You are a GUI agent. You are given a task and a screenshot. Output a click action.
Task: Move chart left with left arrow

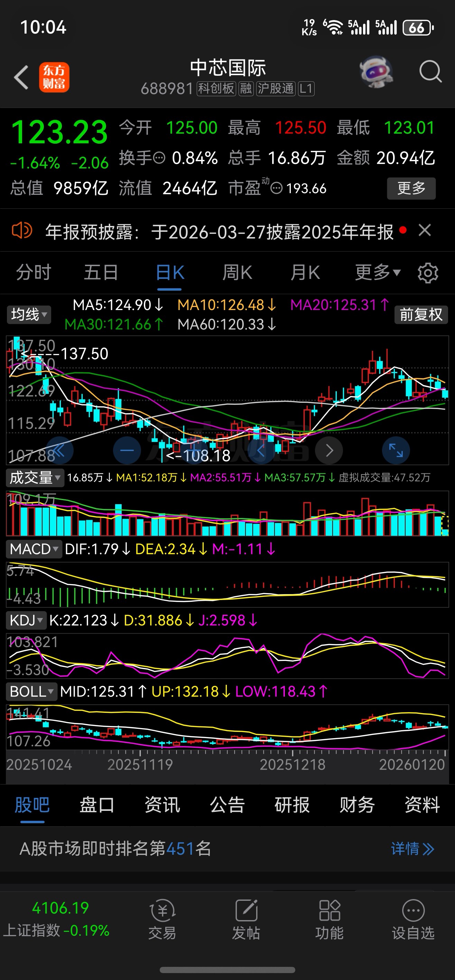click(261, 451)
